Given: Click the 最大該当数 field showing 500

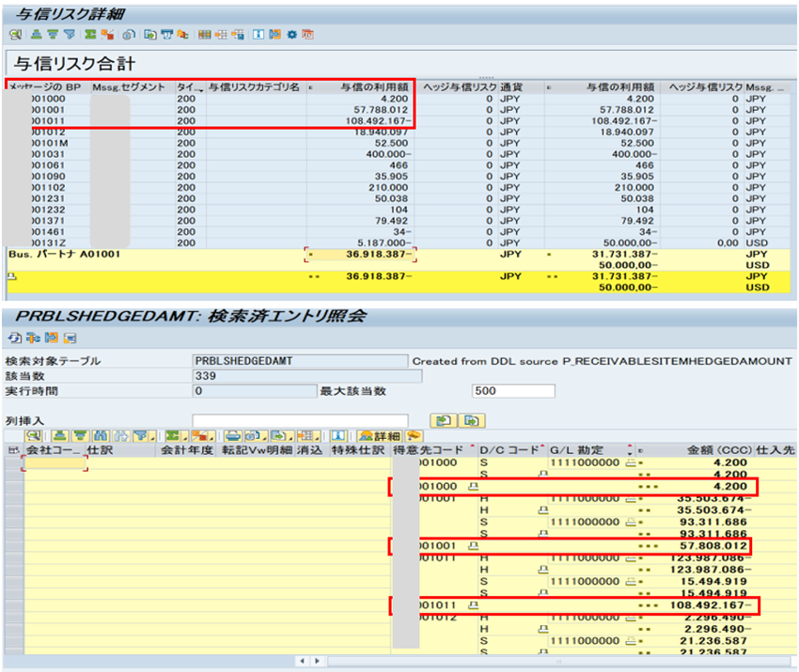Looking at the screenshot, I should (513, 391).
